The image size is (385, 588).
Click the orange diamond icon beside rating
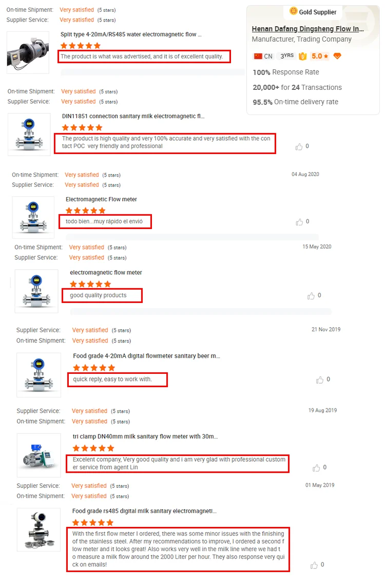337,56
